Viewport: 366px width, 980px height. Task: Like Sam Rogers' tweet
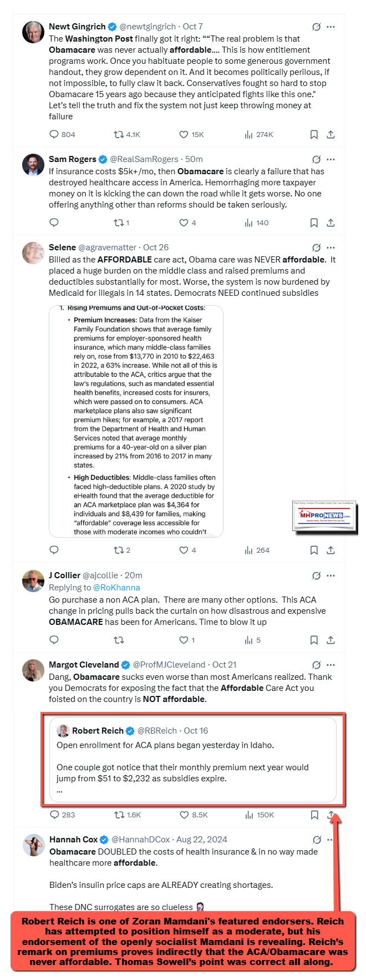(x=184, y=223)
